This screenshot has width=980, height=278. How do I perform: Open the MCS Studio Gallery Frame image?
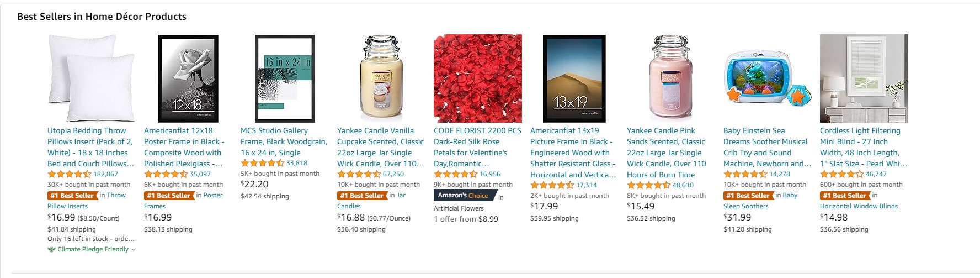(285, 78)
